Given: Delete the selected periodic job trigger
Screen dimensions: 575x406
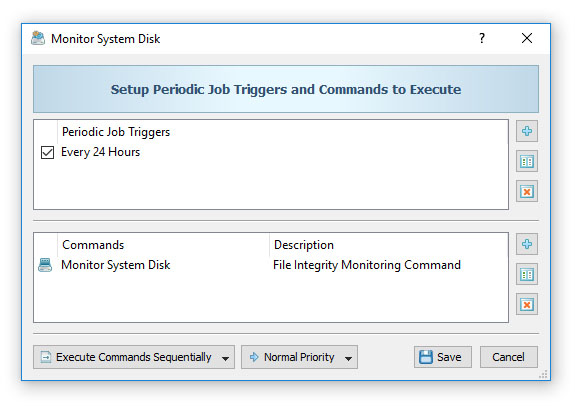Looking at the screenshot, I should [x=527, y=191].
